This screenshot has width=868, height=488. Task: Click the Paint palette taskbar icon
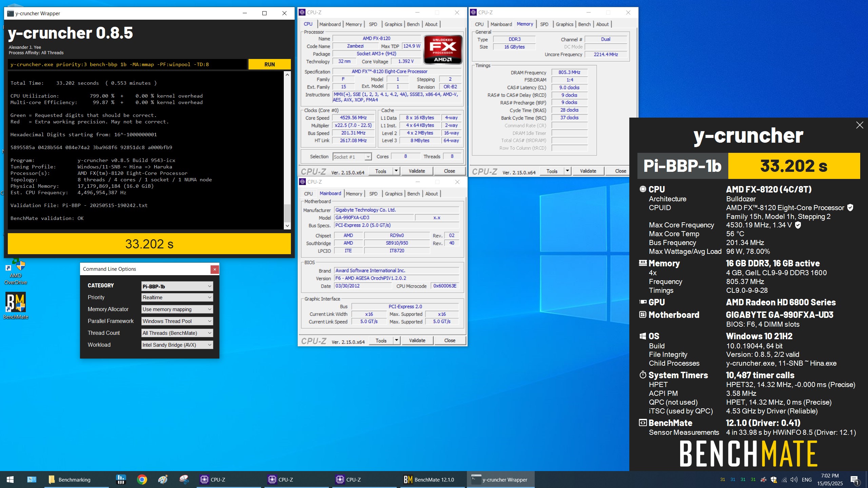(x=163, y=480)
